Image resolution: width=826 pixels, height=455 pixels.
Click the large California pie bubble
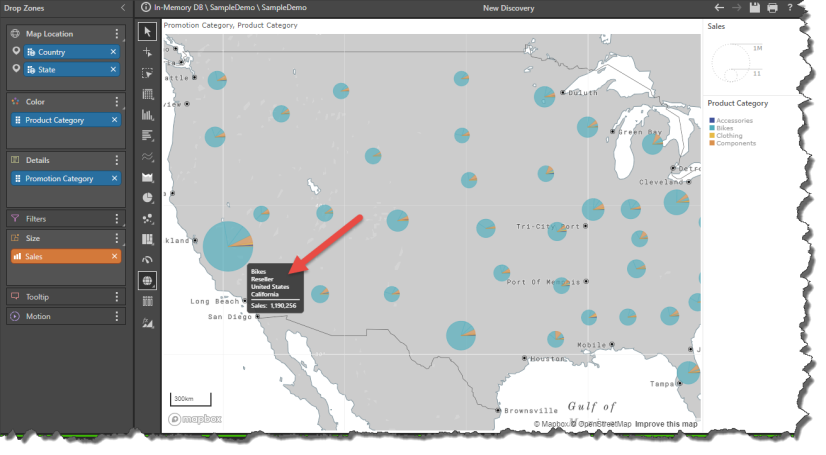coord(227,246)
